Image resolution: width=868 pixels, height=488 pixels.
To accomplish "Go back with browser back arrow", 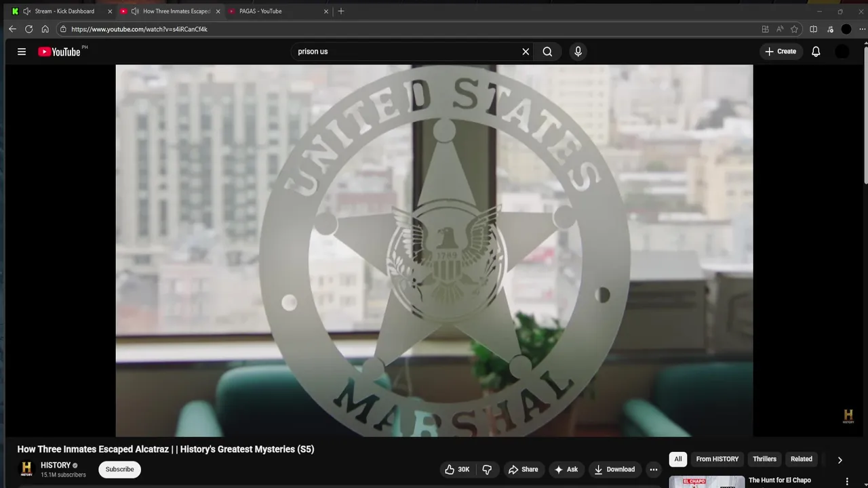I will coord(12,29).
